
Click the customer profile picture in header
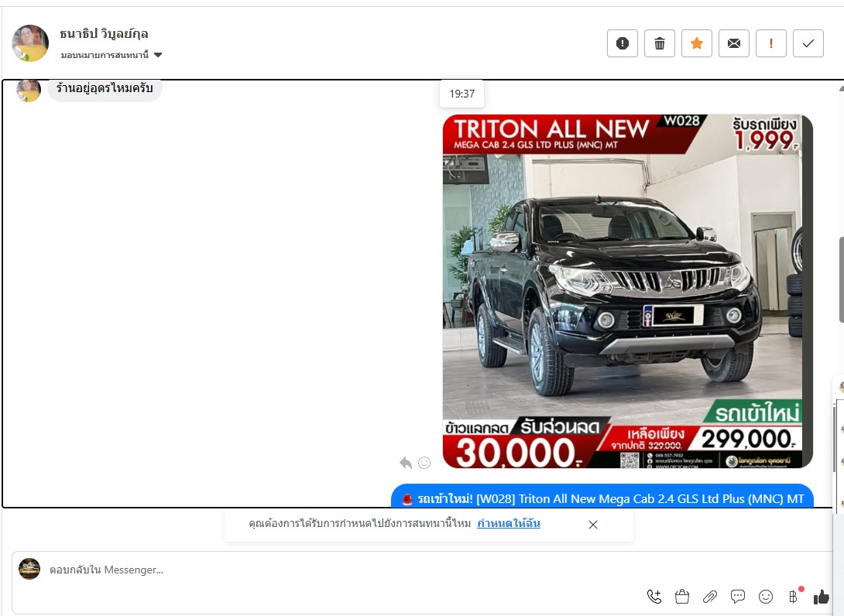pos(30,43)
